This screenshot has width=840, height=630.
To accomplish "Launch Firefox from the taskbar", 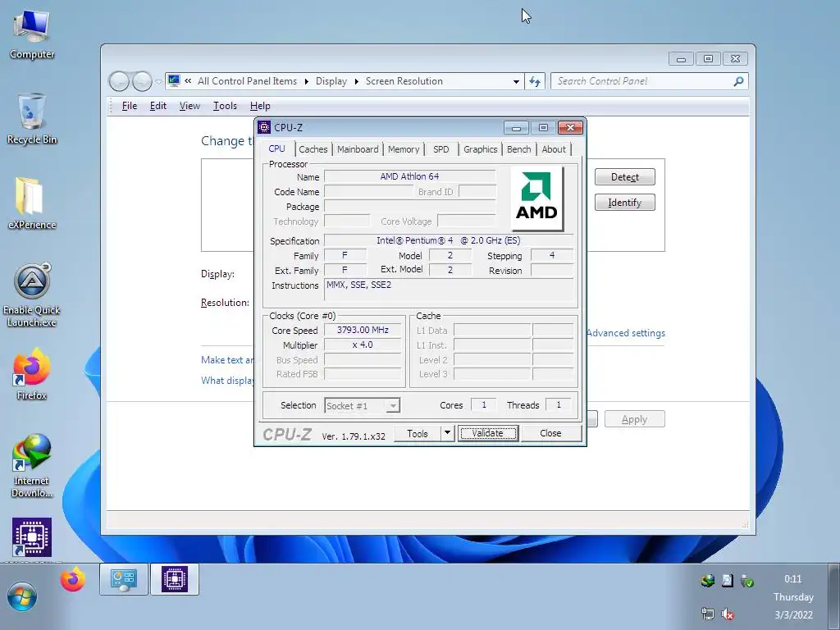I will 73,579.
